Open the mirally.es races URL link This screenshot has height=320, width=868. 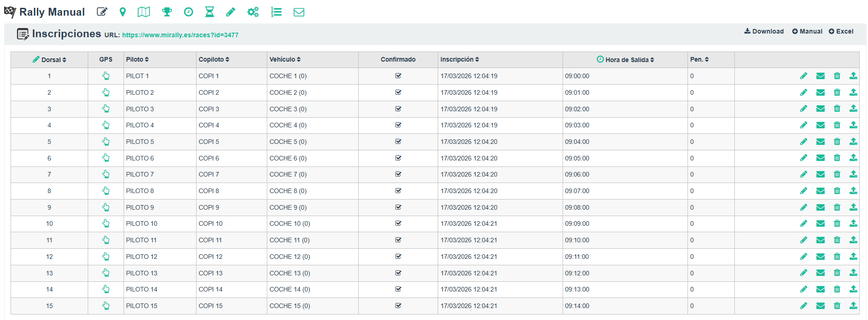[x=180, y=35]
